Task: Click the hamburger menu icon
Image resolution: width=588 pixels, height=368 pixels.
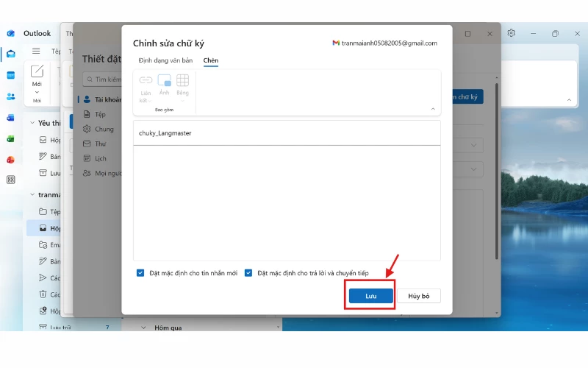Action: [x=36, y=52]
